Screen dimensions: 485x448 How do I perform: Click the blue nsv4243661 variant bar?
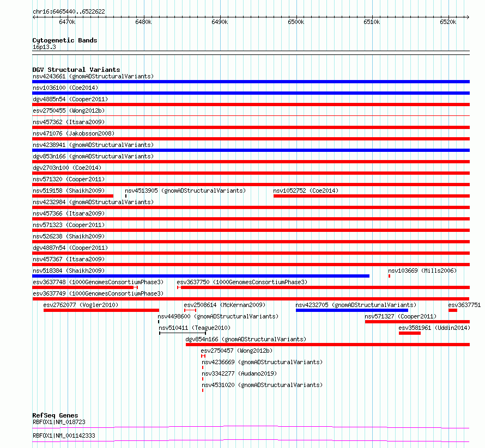(x=251, y=82)
